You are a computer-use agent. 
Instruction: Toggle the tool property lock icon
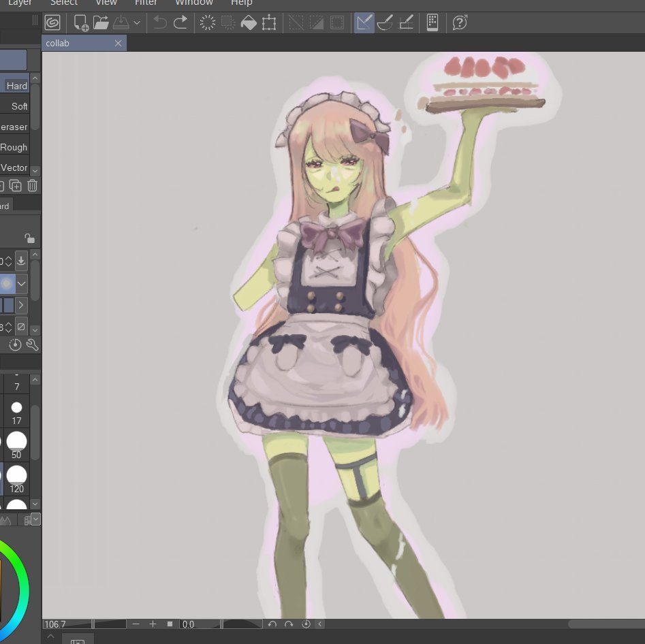[x=29, y=238]
